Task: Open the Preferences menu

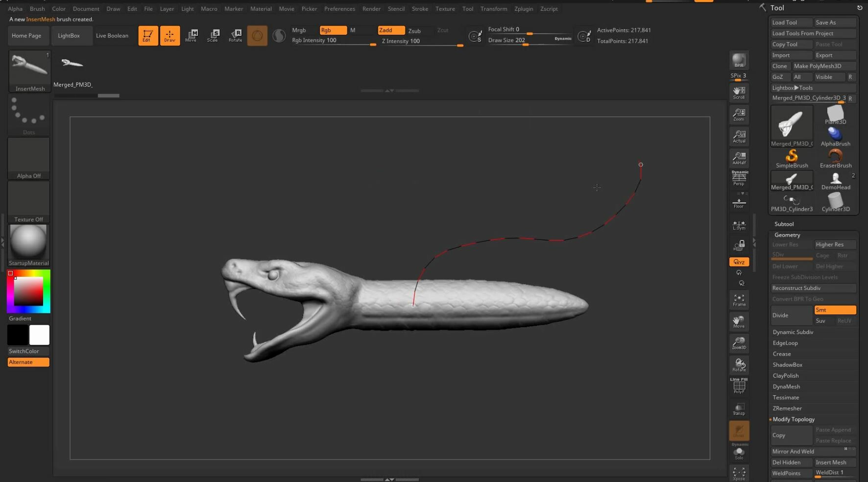Action: [339, 8]
